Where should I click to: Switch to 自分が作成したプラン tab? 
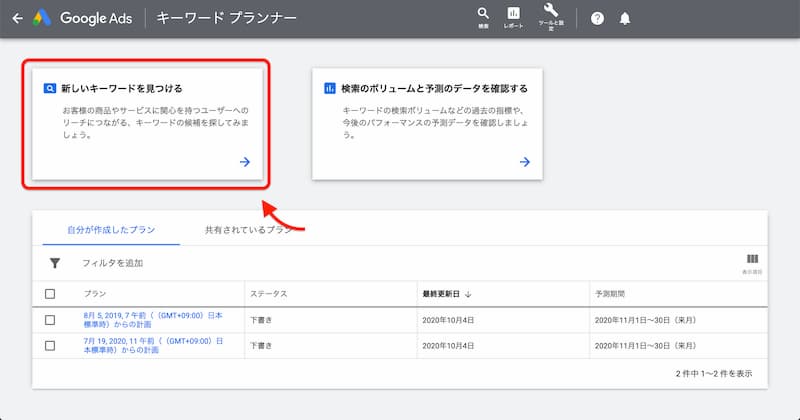(x=111, y=230)
